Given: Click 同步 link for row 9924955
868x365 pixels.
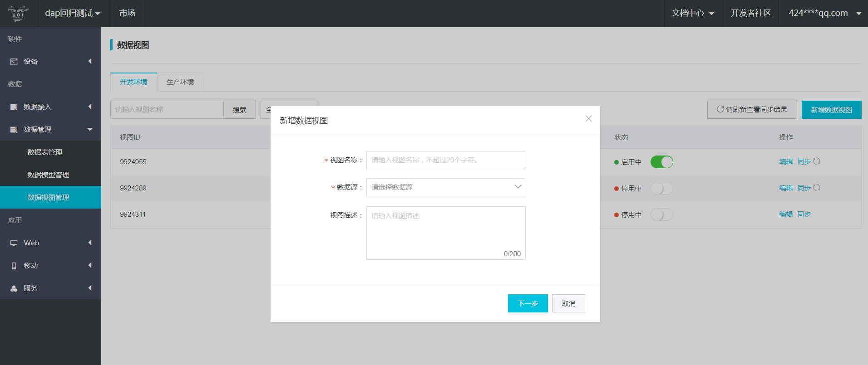Looking at the screenshot, I should 804,162.
